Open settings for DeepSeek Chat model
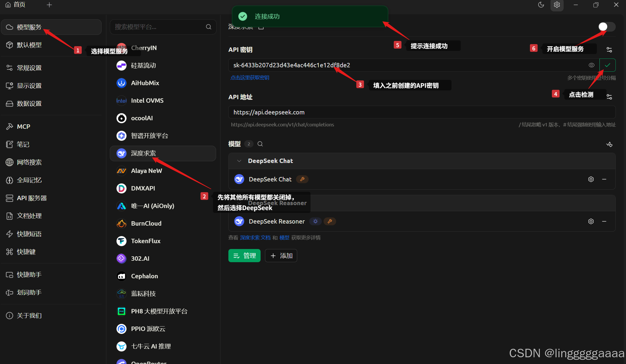This screenshot has width=626, height=364. pyautogui.click(x=591, y=179)
